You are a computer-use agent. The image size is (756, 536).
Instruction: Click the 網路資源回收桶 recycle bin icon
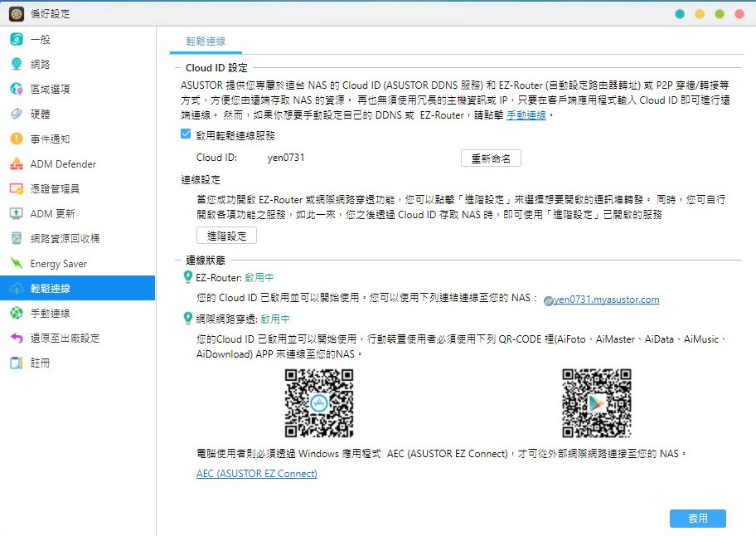tap(17, 238)
